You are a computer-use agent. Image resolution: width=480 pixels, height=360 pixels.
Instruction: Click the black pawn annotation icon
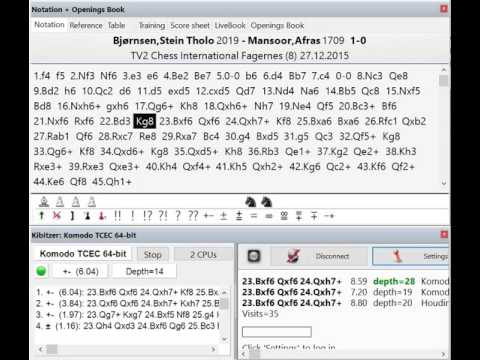point(87,216)
